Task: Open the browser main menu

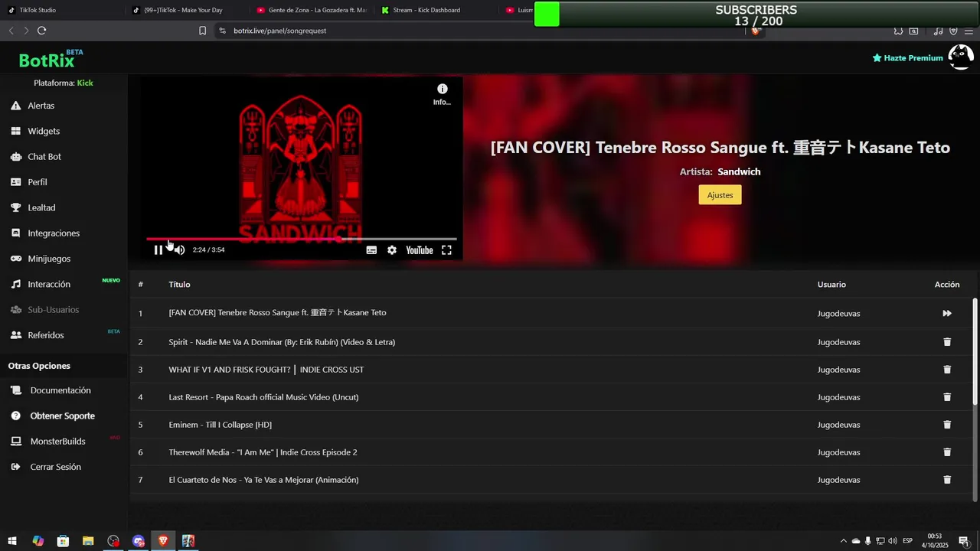Action: point(969,31)
